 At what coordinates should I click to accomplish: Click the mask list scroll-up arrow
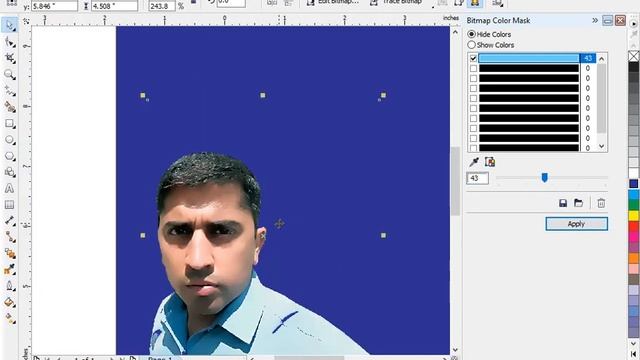(x=602, y=59)
